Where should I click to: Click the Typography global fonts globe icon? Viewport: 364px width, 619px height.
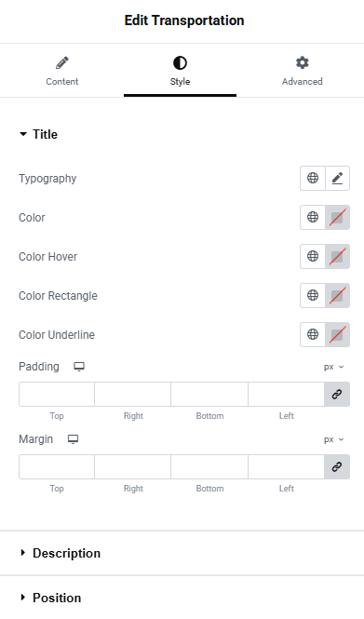(x=313, y=178)
